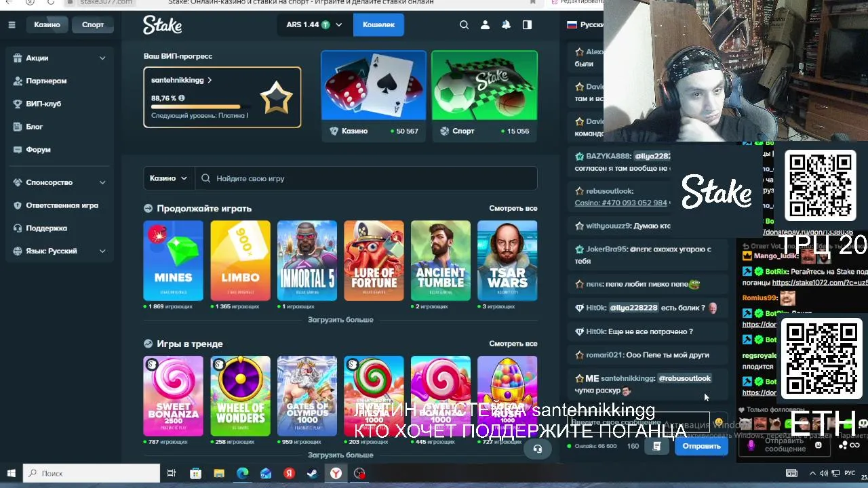
Task: Click the Stake logo in header
Action: point(162,24)
